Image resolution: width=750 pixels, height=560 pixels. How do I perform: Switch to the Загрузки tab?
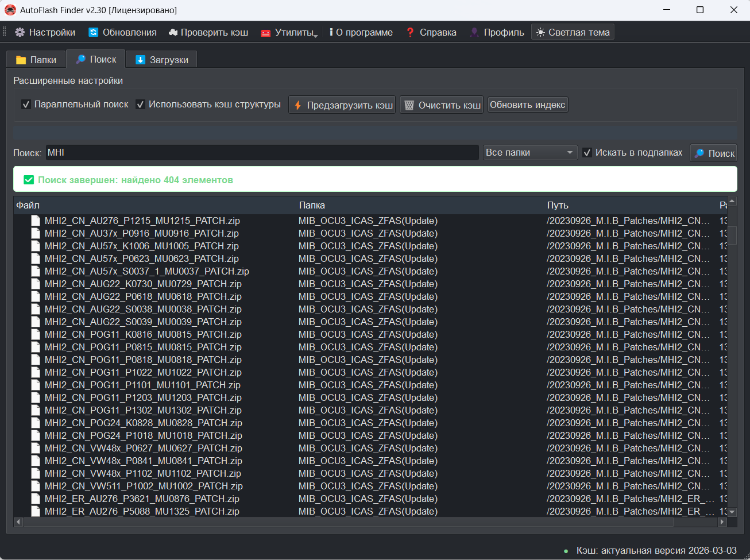(x=162, y=60)
